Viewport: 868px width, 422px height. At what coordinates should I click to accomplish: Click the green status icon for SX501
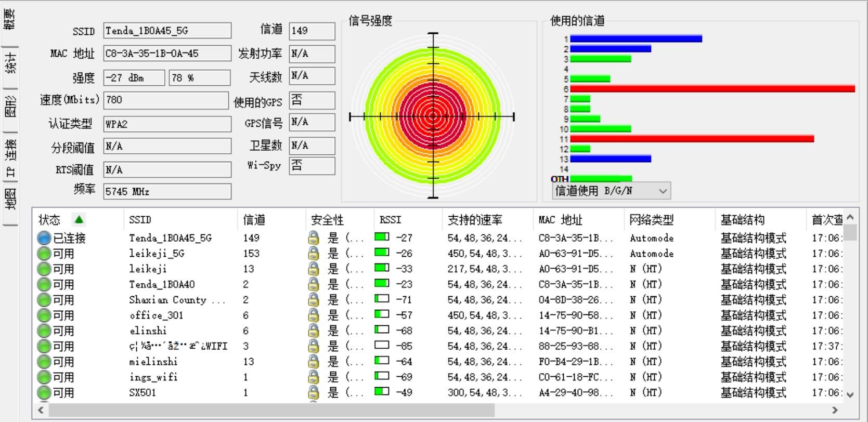[45, 393]
